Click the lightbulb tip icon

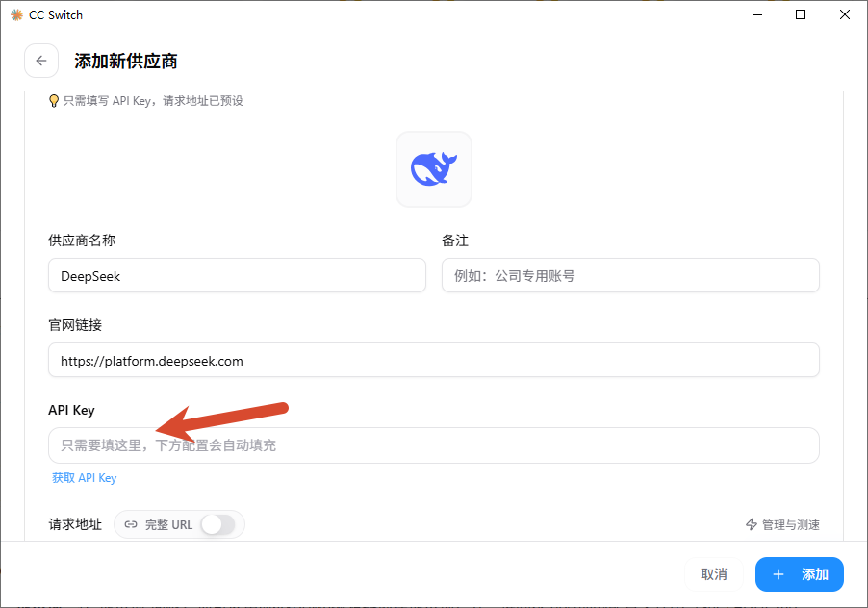54,101
